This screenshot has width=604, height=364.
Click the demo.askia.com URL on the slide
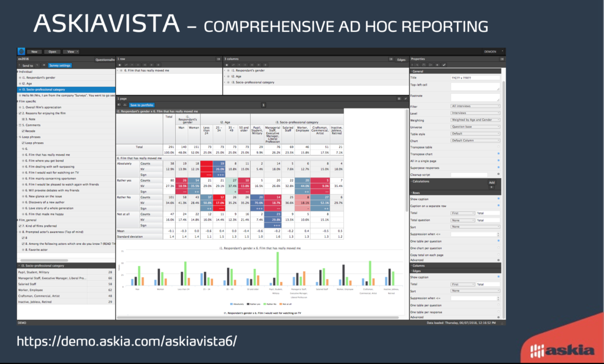pyautogui.click(x=127, y=341)
